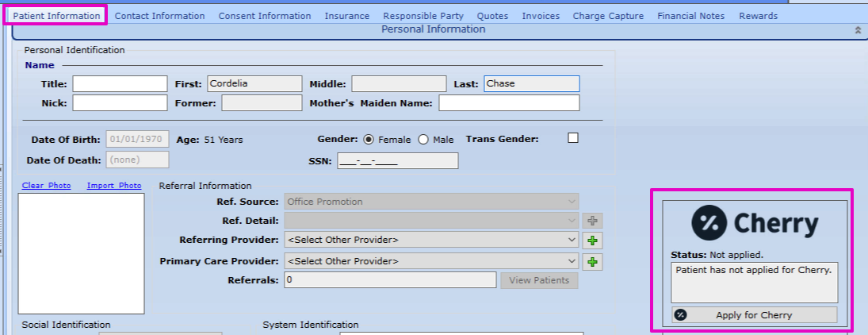Click the grayed plus icon beside Ref. Detail

[592, 221]
